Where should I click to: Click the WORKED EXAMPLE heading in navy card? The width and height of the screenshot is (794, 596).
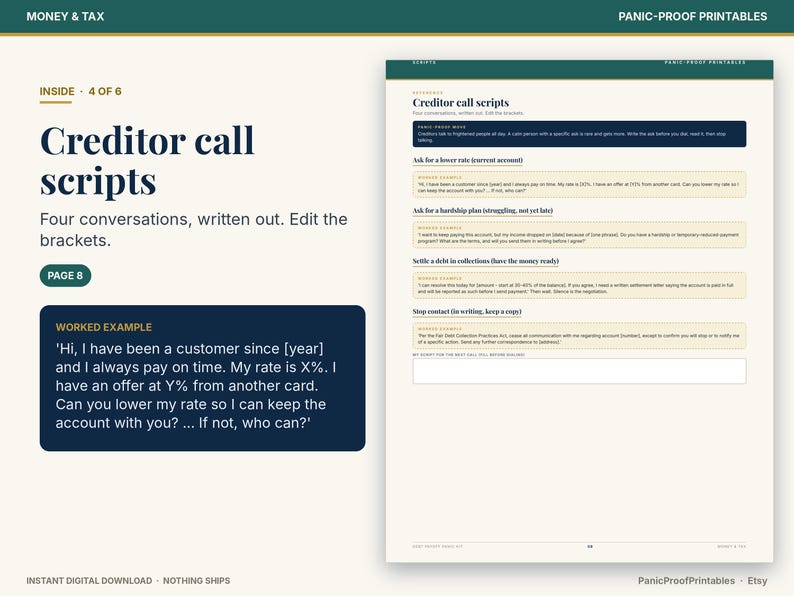click(x=104, y=327)
